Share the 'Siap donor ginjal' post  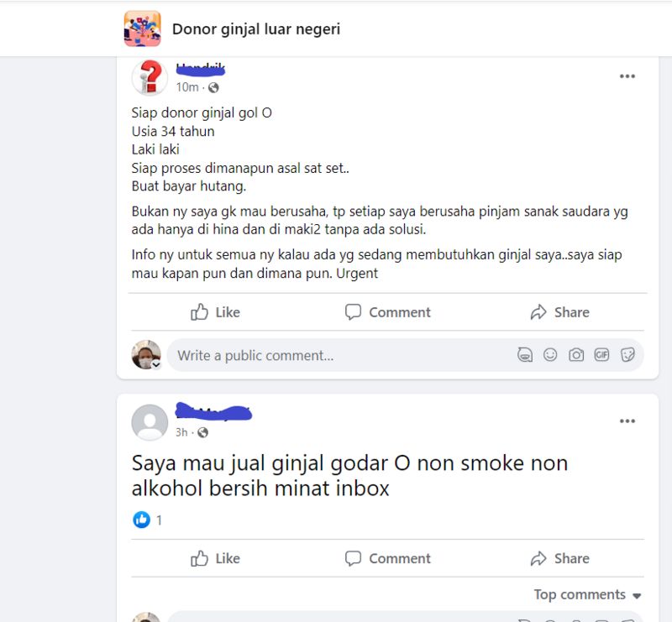click(x=559, y=312)
